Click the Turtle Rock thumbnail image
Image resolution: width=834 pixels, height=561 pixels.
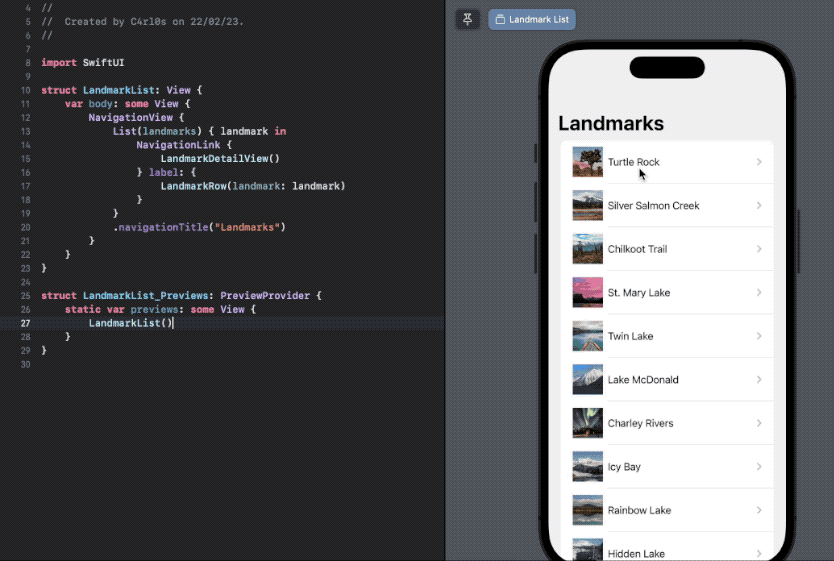click(x=588, y=162)
